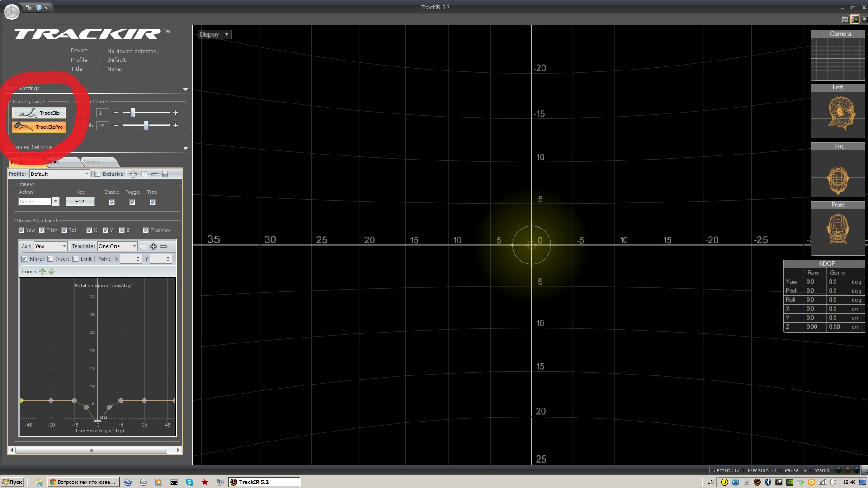Screen dimensions: 868x488
Task: Toggle the hotkey Toggle checkbox
Action: 132,202
